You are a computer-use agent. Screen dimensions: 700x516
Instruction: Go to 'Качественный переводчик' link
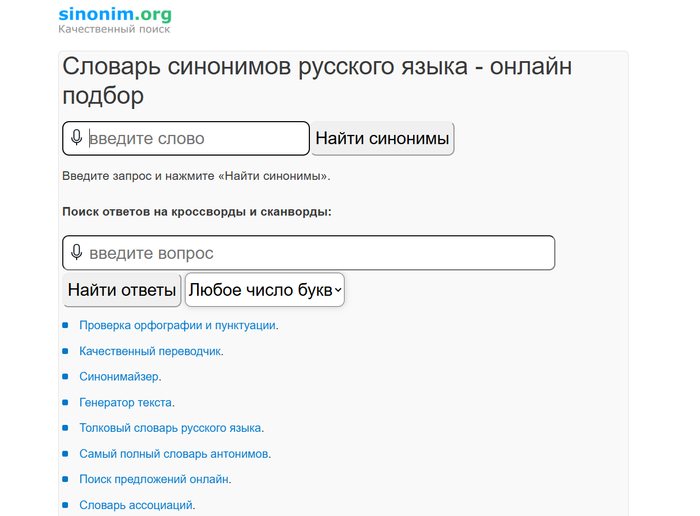point(151,351)
